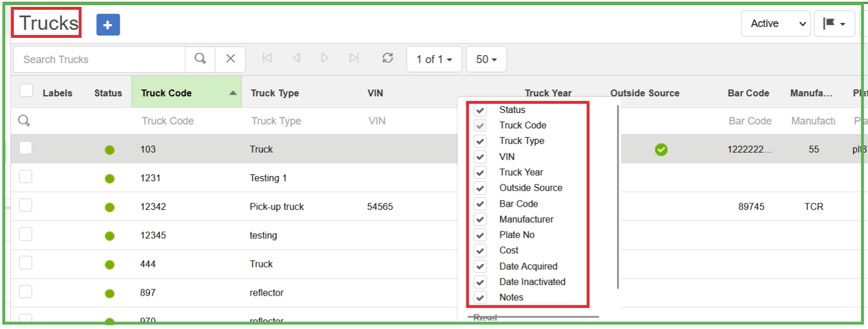The image size is (868, 329).
Task: Click the Truck Type column header
Action: (275, 93)
